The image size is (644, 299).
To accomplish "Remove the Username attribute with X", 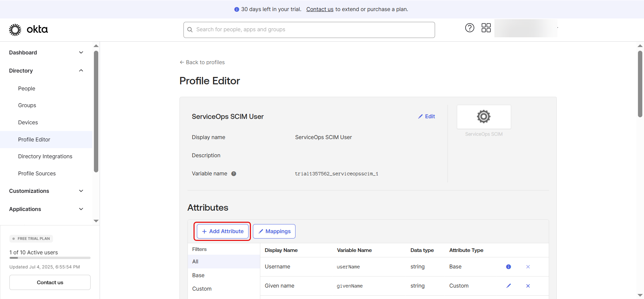I will (x=528, y=267).
